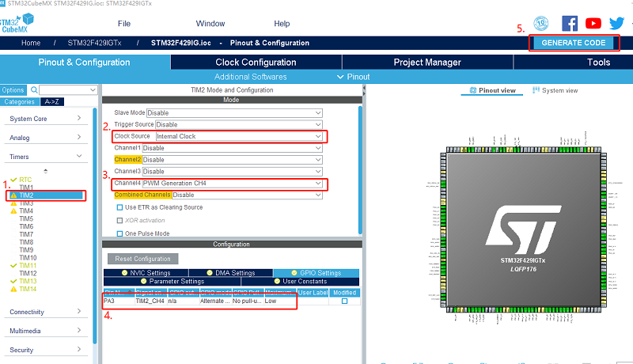
Task: Switch to System view
Action: click(x=559, y=90)
